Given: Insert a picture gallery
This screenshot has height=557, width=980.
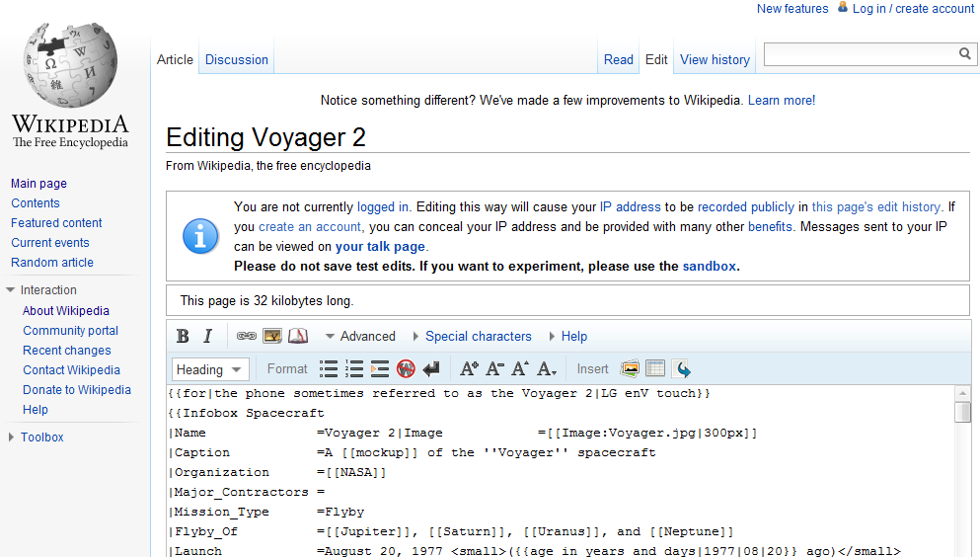Looking at the screenshot, I should pos(630,368).
